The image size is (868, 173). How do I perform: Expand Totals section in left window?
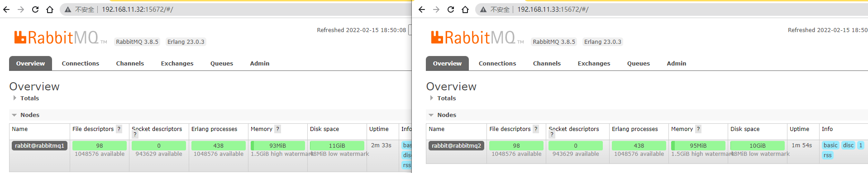pos(26,98)
